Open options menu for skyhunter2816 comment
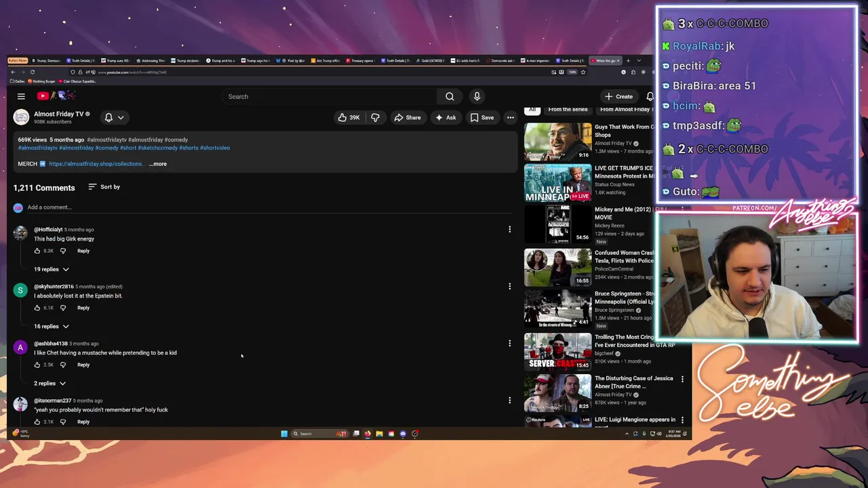This screenshot has width=868, height=488. 510,286
